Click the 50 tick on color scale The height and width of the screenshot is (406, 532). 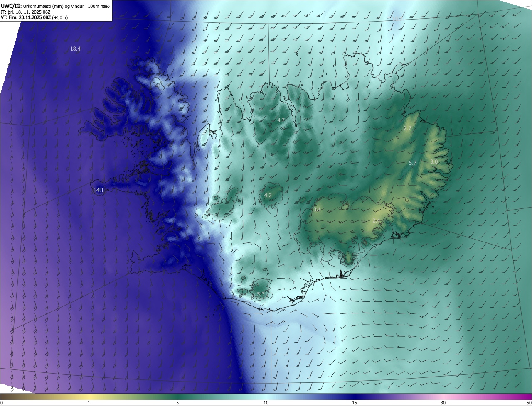click(529, 403)
